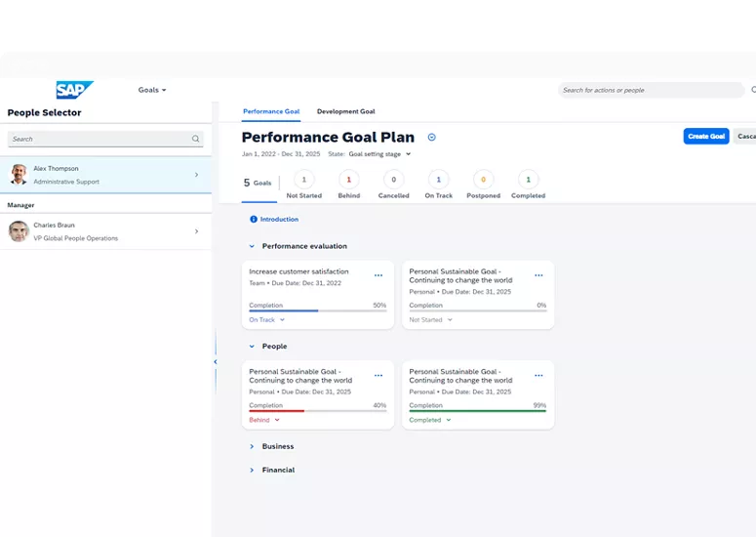Screen dimensions: 756x537
Task: Click the circled arrow beside Performance Goal Plan
Action: (432, 138)
